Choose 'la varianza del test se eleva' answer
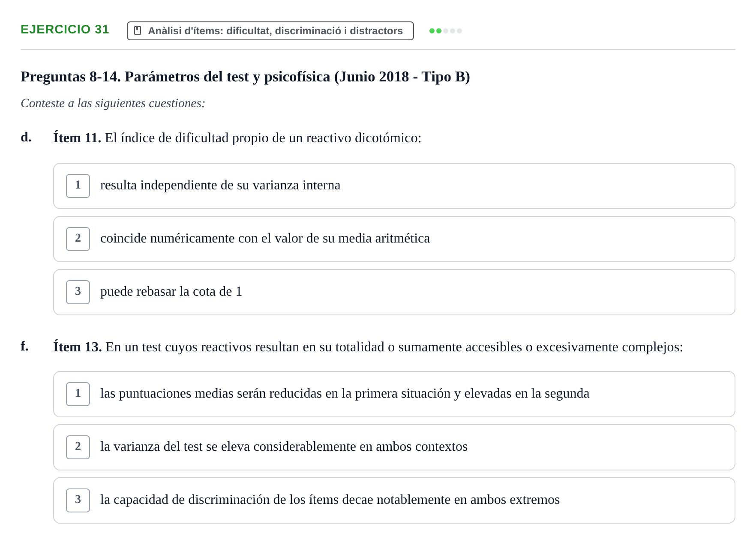The width and height of the screenshot is (756, 551). [394, 447]
